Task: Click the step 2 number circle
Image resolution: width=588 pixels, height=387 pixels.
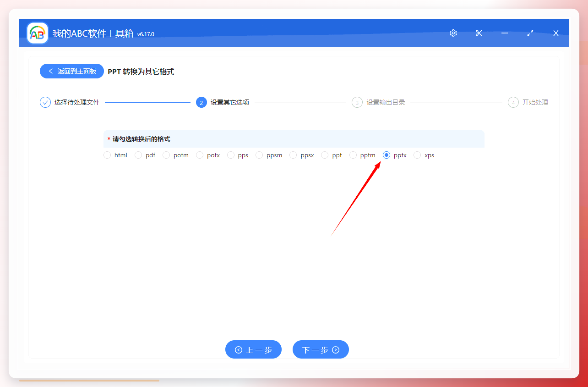Action: point(201,102)
